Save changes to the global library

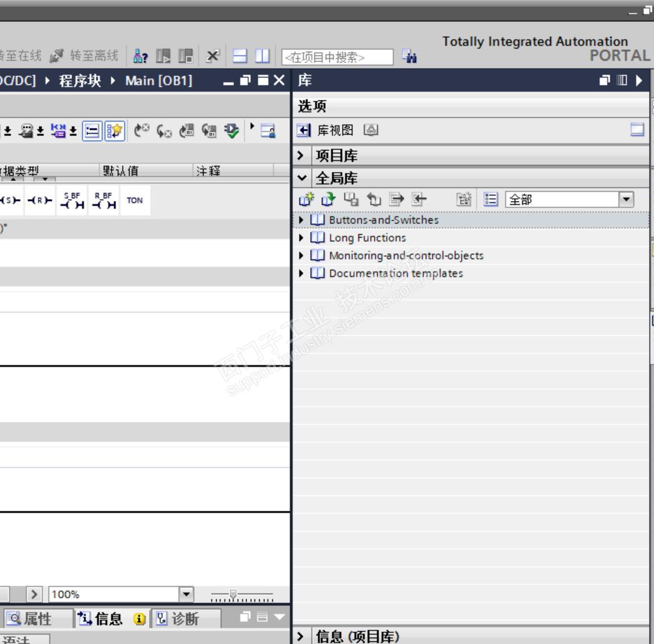(x=351, y=199)
